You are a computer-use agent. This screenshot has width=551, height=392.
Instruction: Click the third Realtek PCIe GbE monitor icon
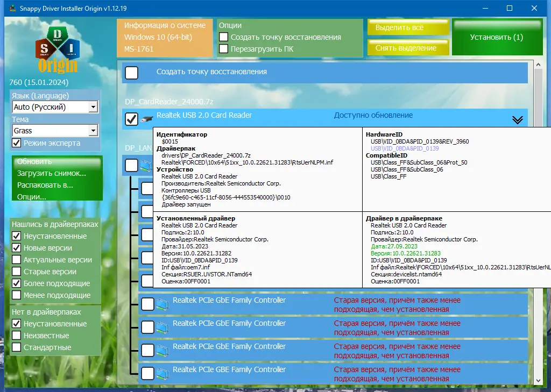coord(163,350)
